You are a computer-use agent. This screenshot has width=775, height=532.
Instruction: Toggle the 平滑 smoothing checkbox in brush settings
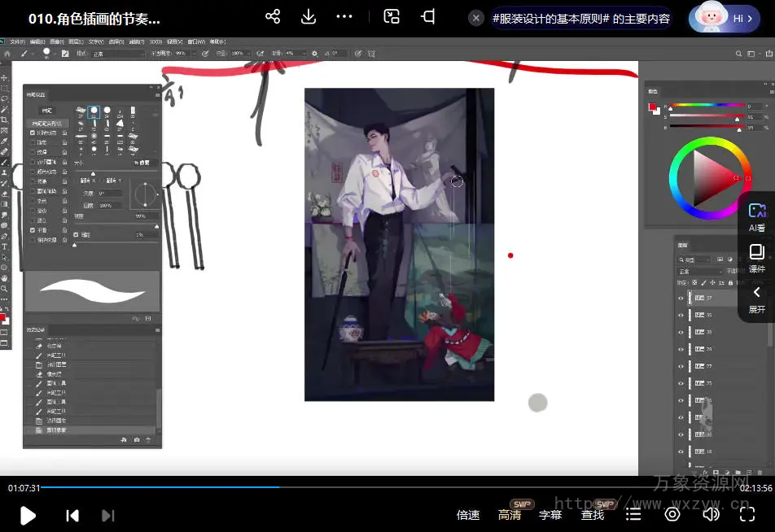pos(33,230)
